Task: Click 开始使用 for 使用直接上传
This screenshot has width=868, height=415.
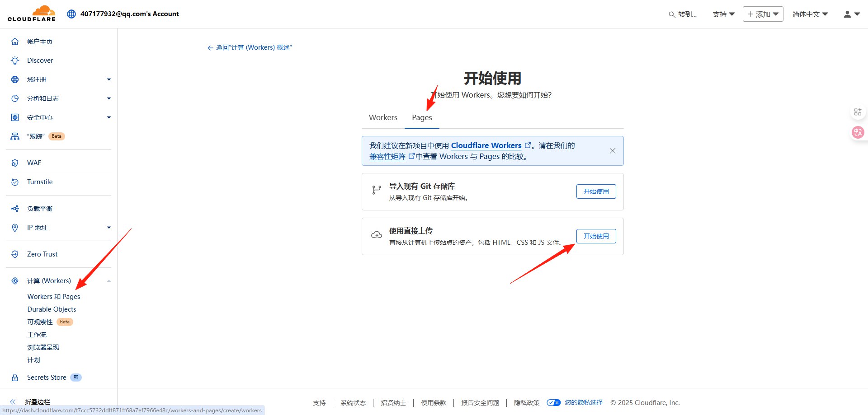Action: pos(596,236)
